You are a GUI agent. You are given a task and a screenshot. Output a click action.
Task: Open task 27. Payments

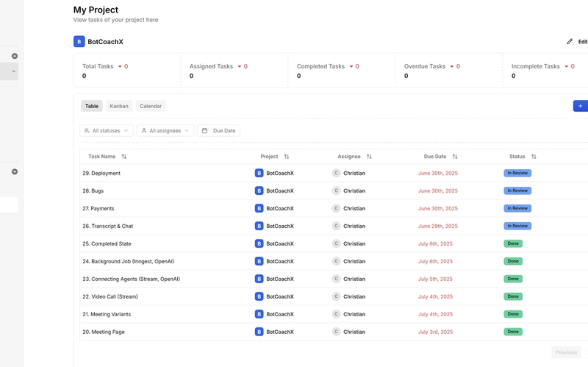point(98,209)
